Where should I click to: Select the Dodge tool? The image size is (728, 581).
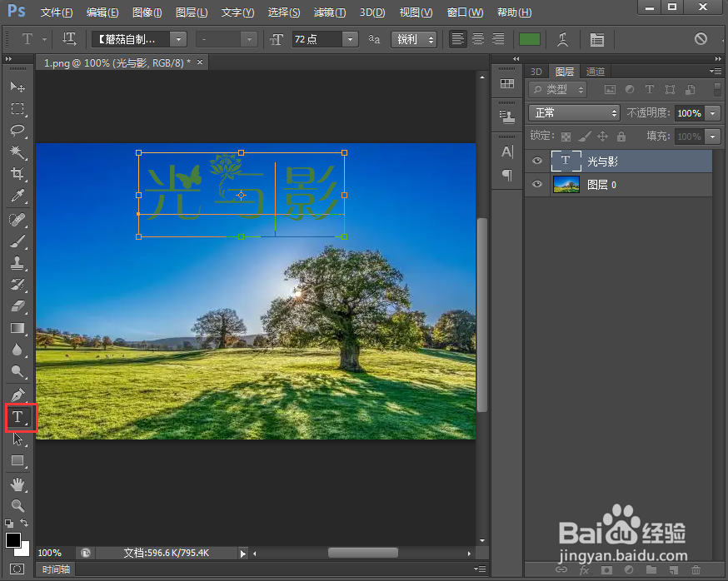click(x=17, y=371)
